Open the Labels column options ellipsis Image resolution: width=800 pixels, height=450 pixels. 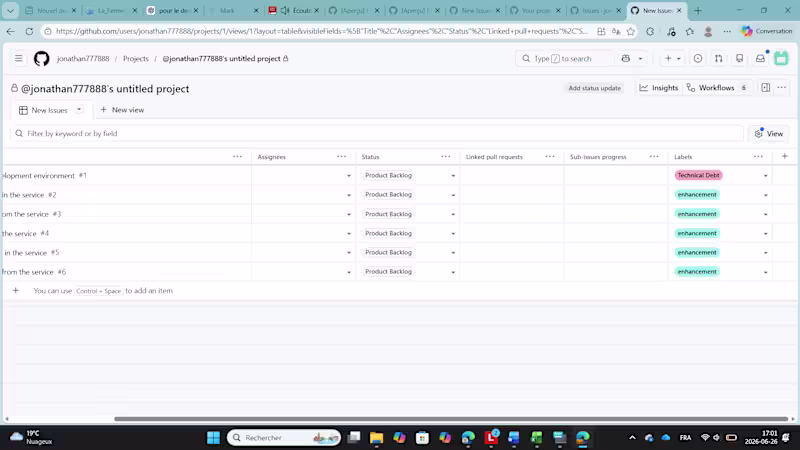click(758, 157)
